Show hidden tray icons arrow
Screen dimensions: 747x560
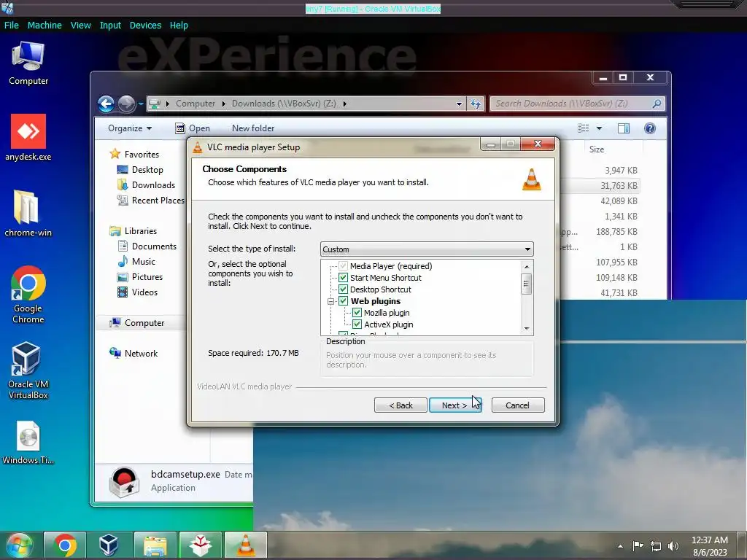point(620,546)
